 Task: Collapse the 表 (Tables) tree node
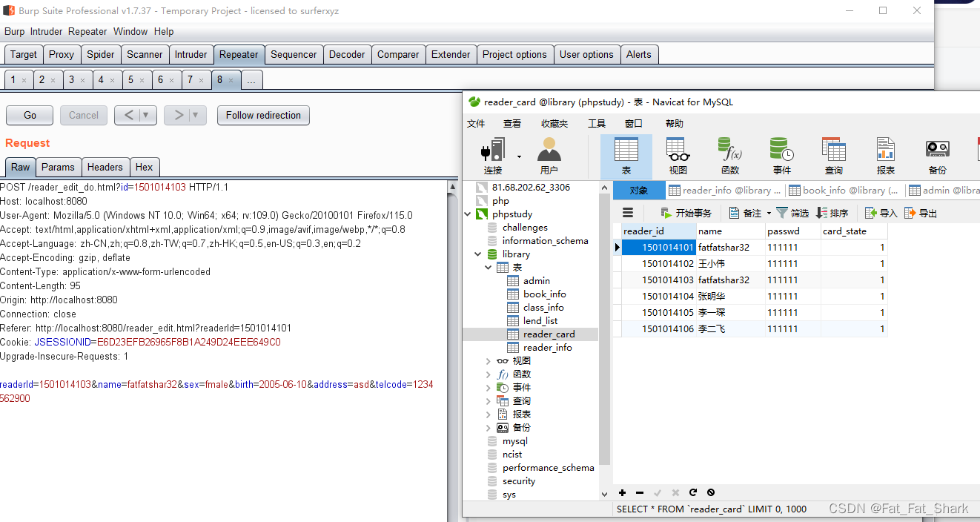(x=489, y=268)
